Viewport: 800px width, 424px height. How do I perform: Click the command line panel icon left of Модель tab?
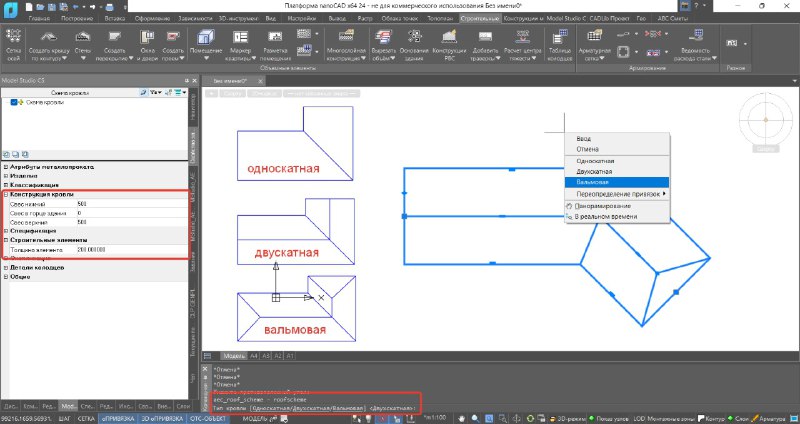[208, 356]
